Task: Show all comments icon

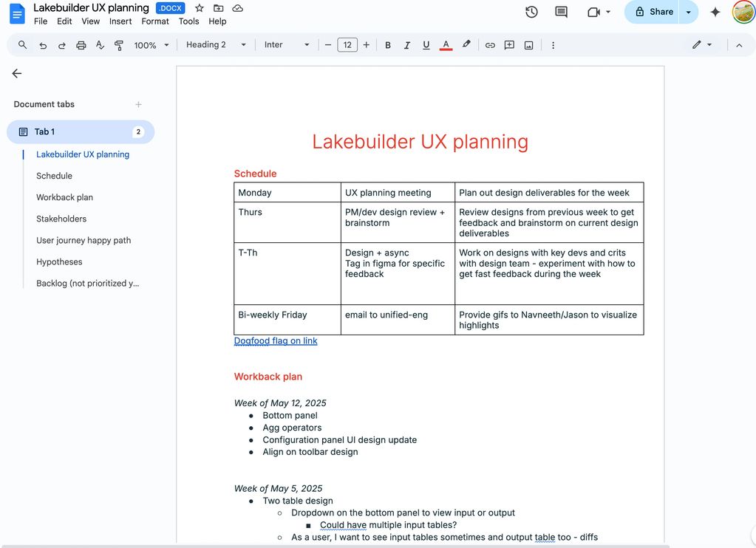Action: (x=561, y=12)
